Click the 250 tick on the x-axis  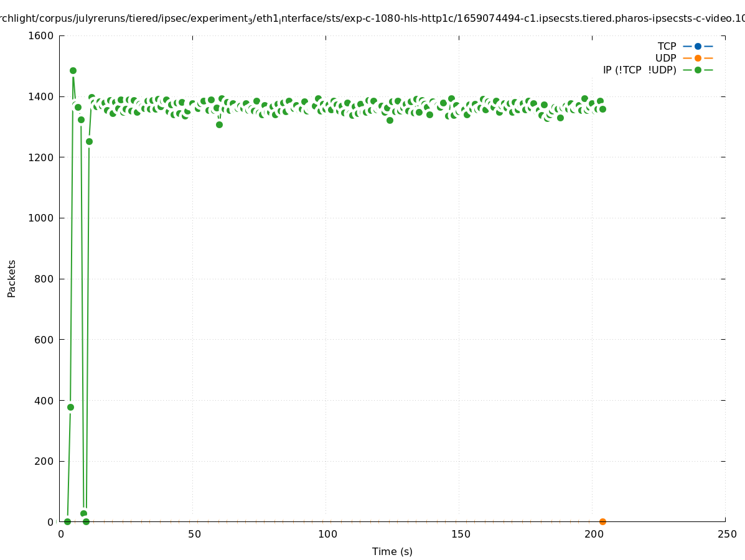click(726, 534)
